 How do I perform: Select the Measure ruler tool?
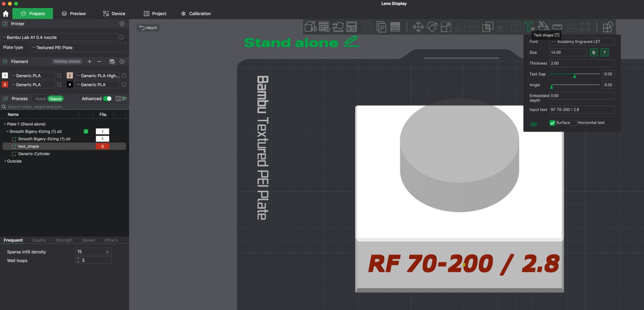[557, 27]
